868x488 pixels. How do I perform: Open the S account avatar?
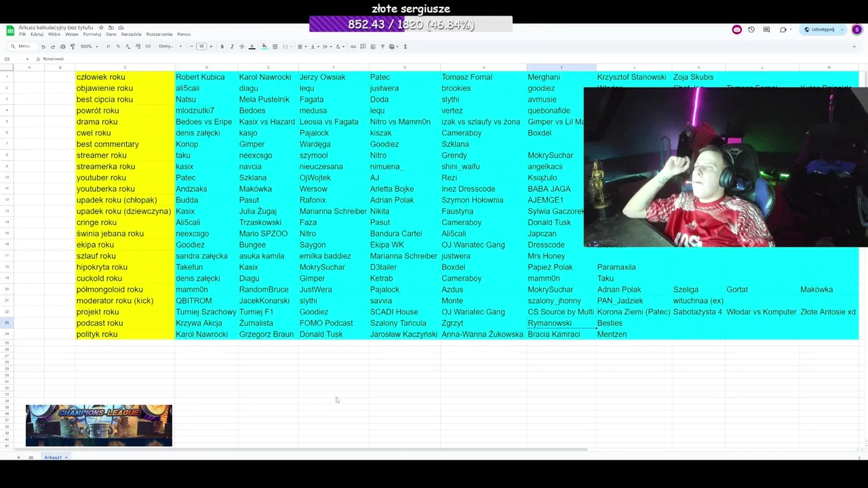857,30
